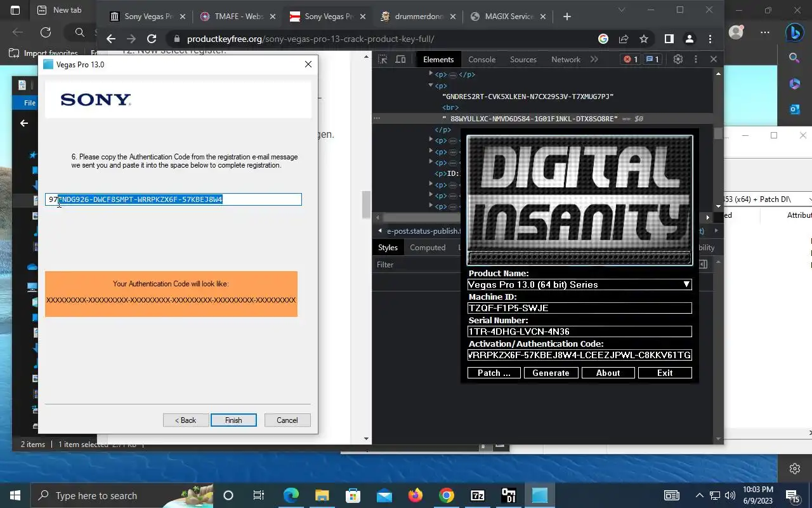Open the Bing chat icon in Edge

pyautogui.click(x=795, y=32)
